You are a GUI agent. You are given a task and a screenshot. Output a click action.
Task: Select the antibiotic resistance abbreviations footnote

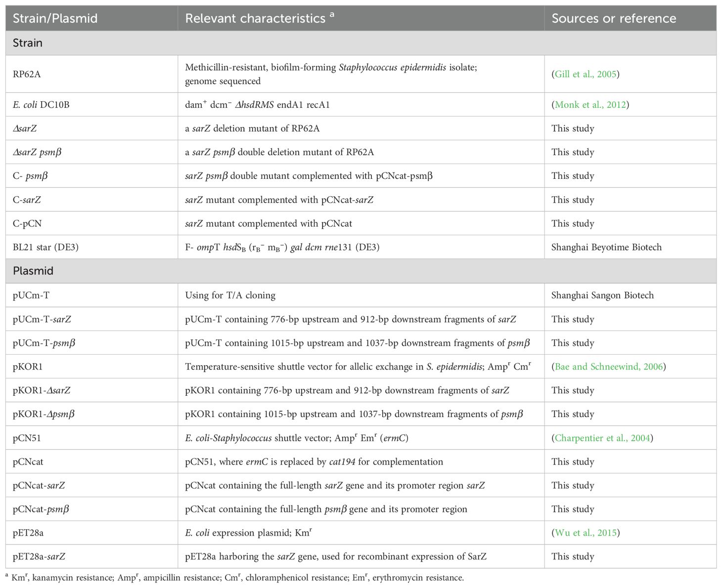point(235,577)
